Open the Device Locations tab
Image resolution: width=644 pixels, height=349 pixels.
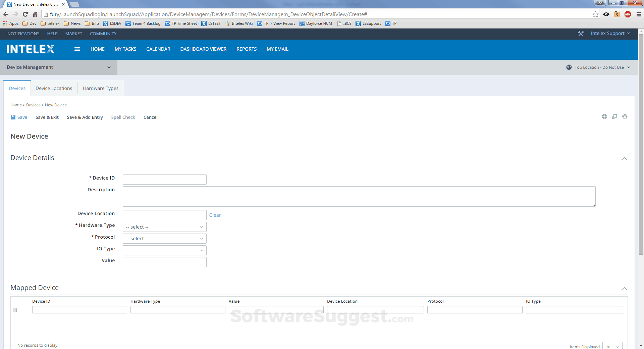point(54,88)
